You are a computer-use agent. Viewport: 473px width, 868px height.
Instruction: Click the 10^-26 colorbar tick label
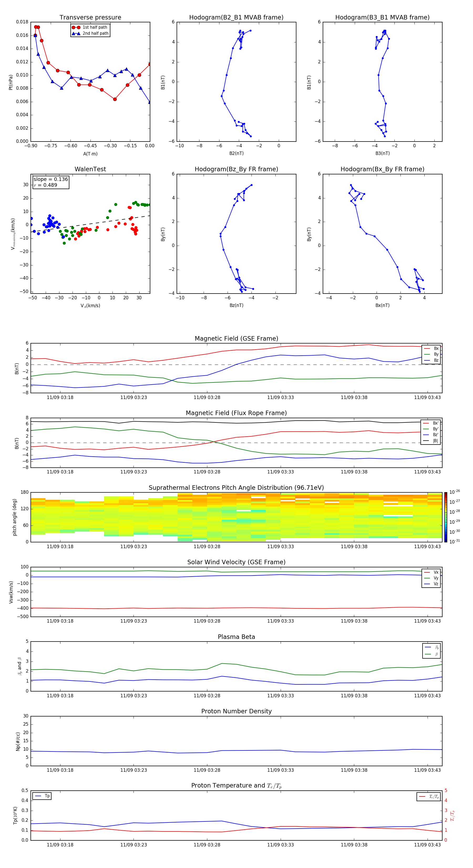click(x=455, y=492)
